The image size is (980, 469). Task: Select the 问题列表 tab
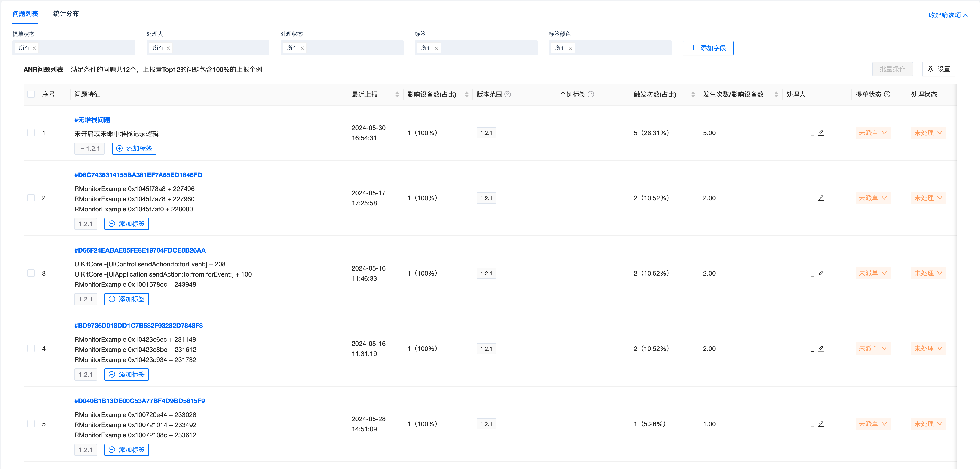(x=25, y=14)
